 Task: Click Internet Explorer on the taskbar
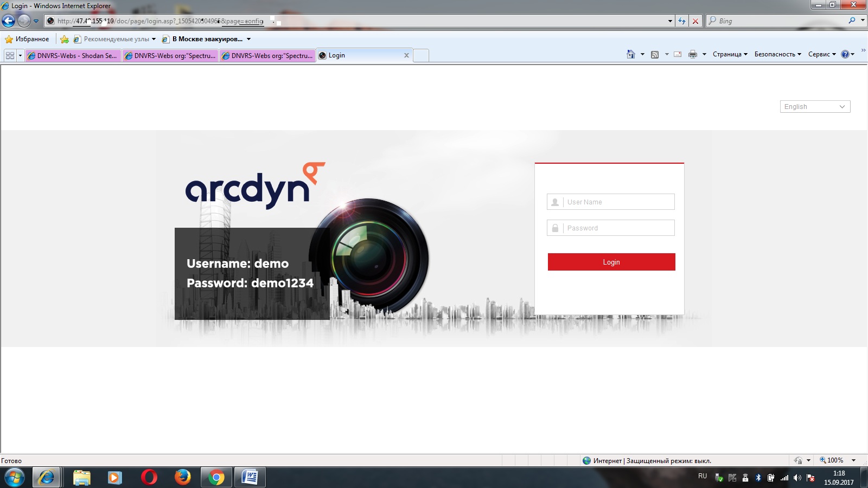[46, 478]
